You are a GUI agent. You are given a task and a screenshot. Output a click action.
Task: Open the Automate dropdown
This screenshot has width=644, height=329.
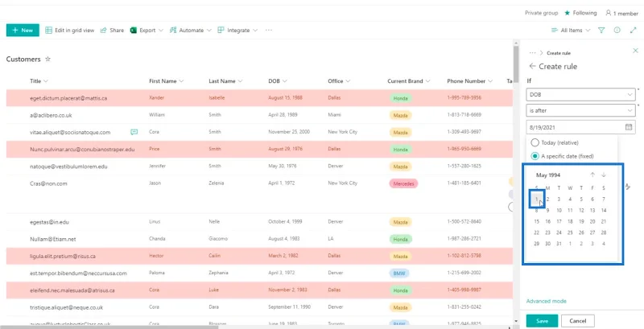(191, 30)
